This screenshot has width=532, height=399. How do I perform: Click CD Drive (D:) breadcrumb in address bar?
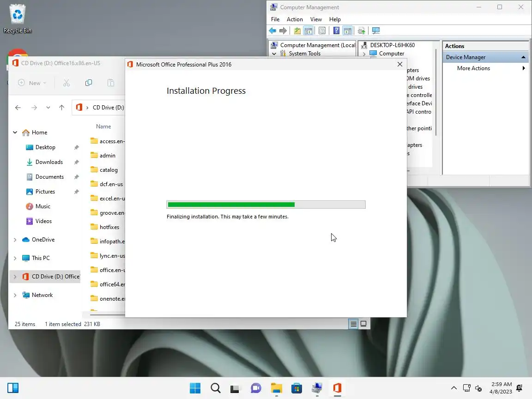tap(108, 108)
